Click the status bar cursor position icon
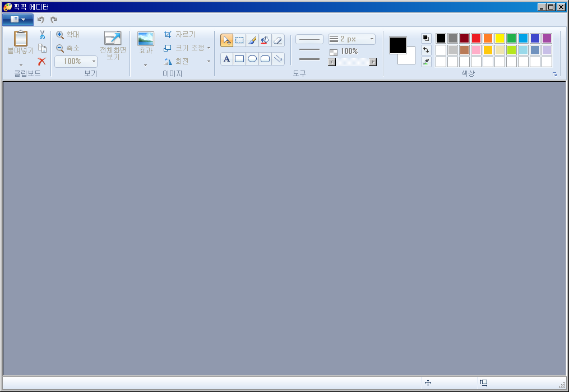 [x=428, y=382]
